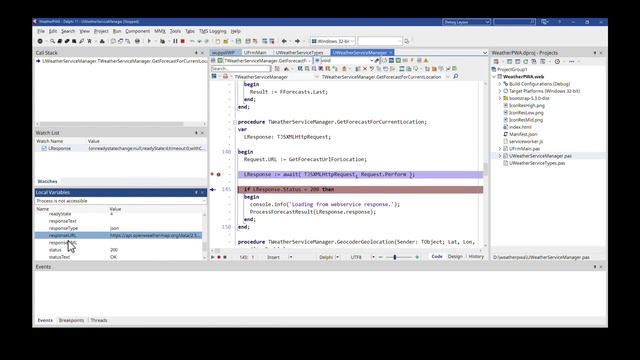Viewport: 640px width, 360px height.
Task: Open the Project menu
Action: (101, 31)
